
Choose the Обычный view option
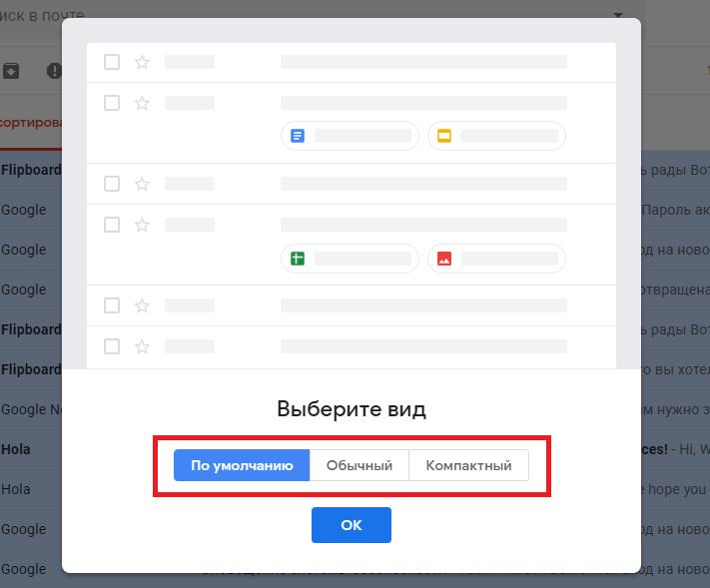[x=359, y=465]
